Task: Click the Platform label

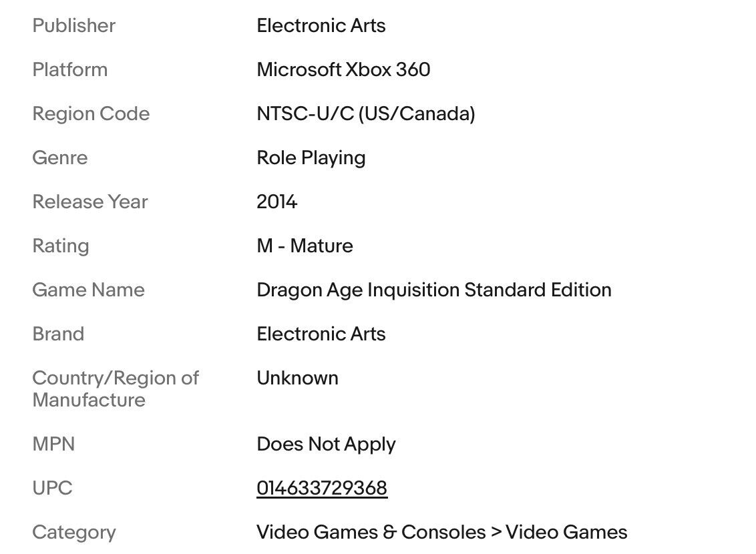Action: tap(70, 69)
